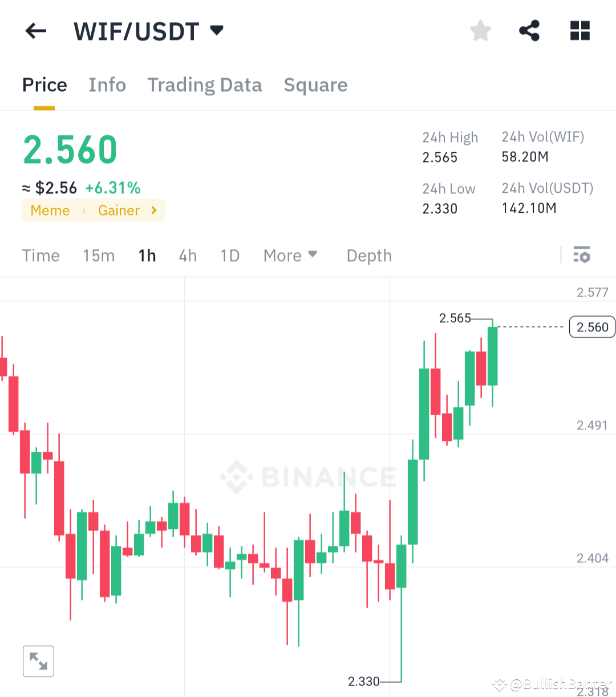This screenshot has width=616, height=697.
Task: Open the Square tab
Action: pyautogui.click(x=315, y=84)
